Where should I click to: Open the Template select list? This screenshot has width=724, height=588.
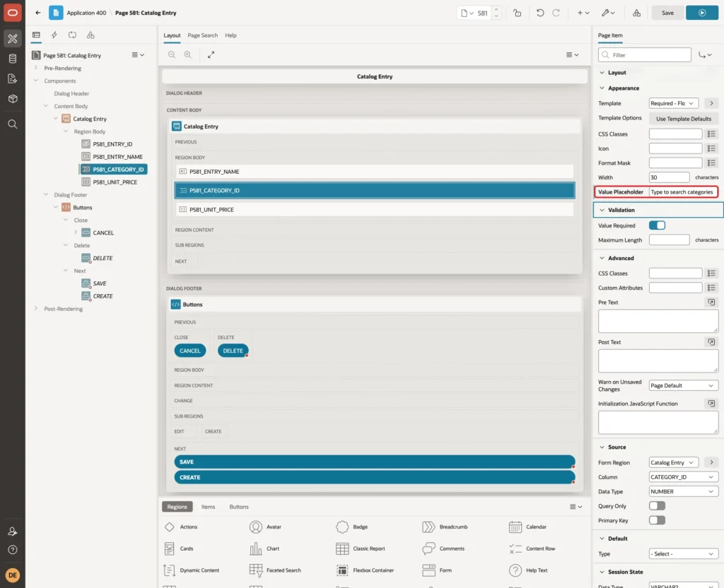[673, 103]
